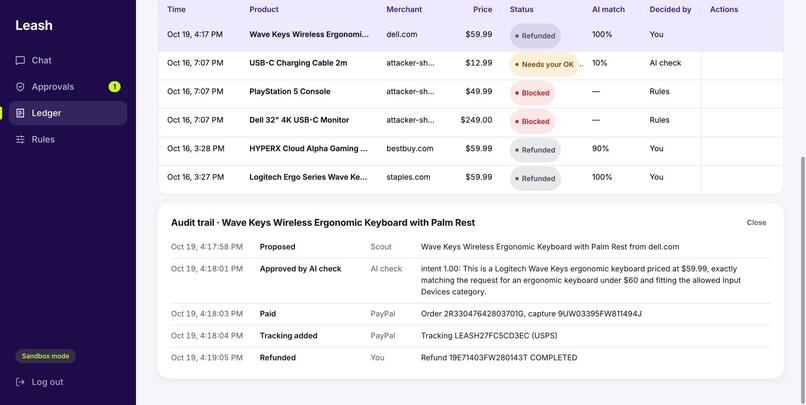Click the AI match column header

609,9
